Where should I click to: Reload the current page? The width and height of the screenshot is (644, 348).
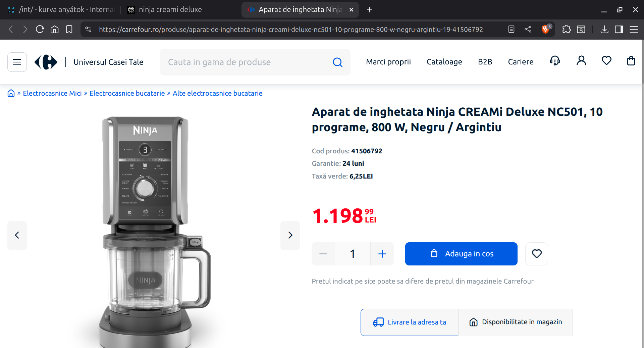coord(40,30)
